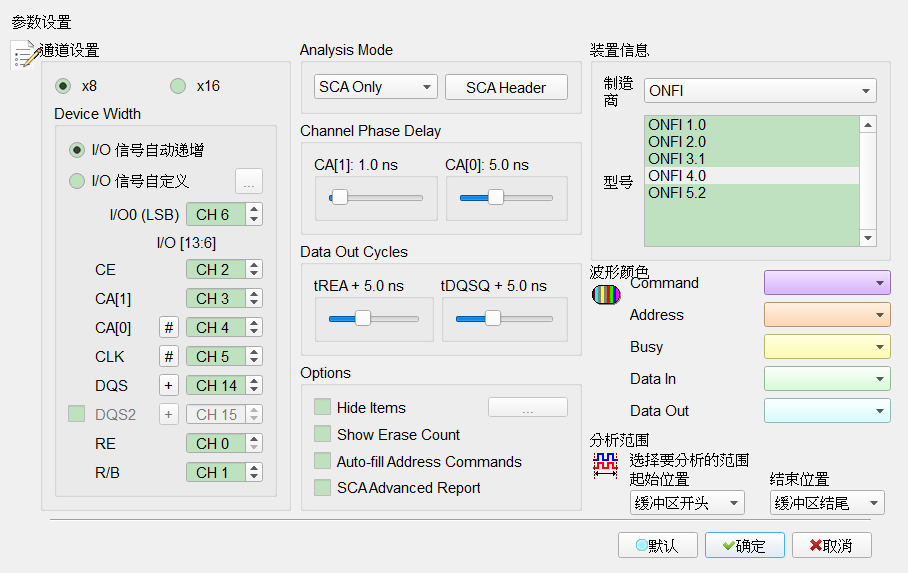
Task: Click the CE channel CH 2 stepper
Action: 224,269
